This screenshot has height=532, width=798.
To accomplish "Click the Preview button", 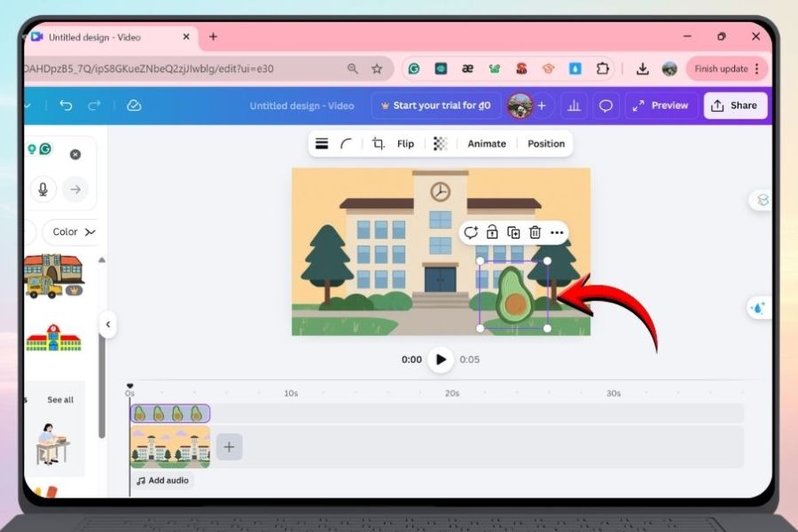I will click(x=661, y=106).
